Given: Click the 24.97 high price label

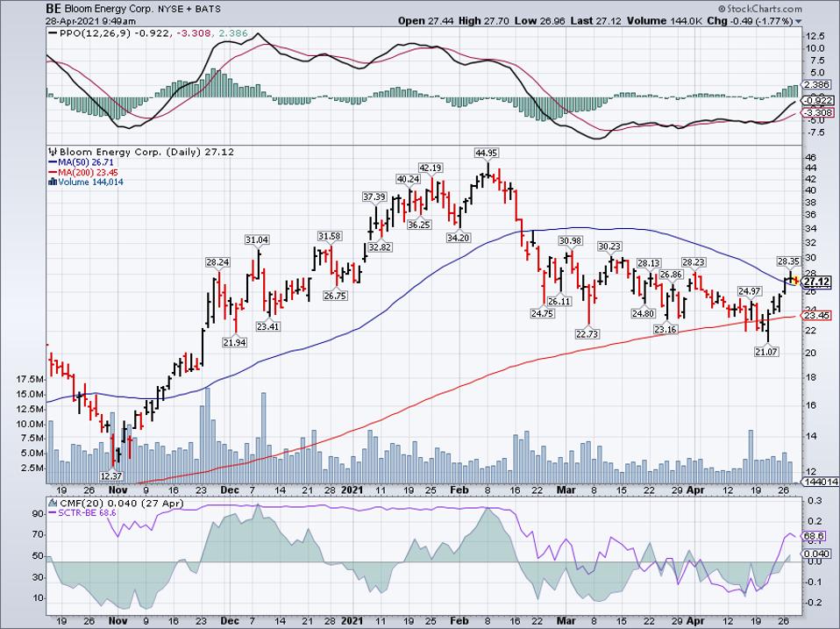Looking at the screenshot, I should click(750, 291).
